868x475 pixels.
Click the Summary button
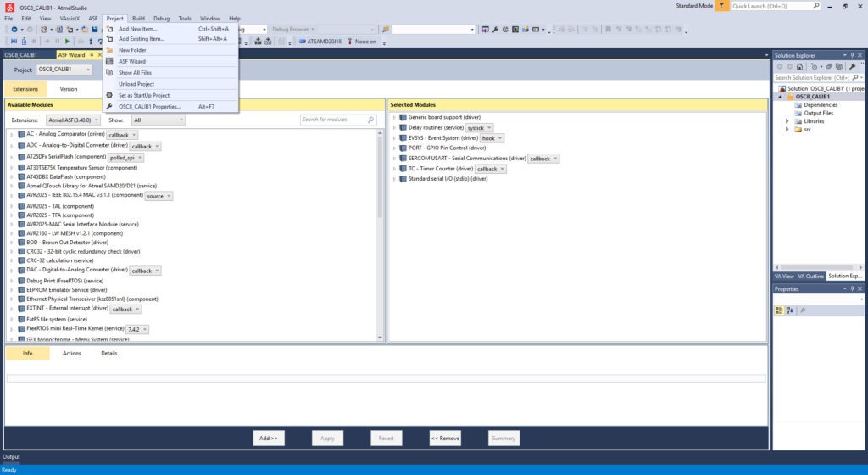(x=504, y=438)
